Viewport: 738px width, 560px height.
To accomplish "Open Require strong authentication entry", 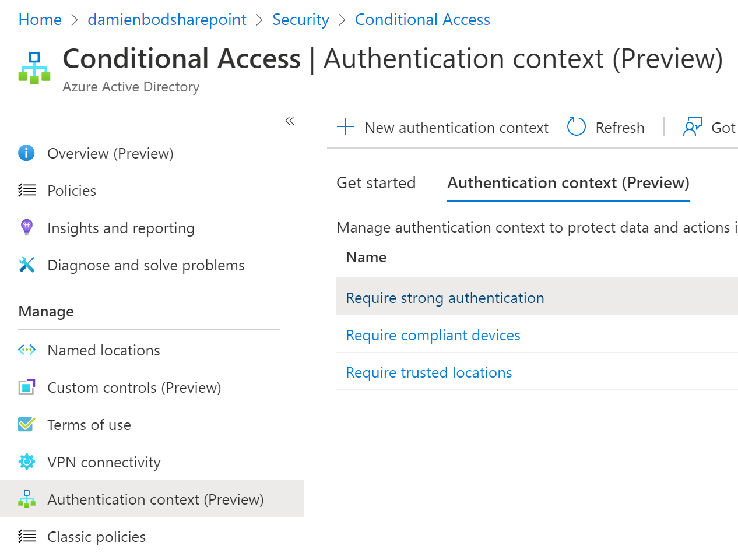I will pos(445,298).
